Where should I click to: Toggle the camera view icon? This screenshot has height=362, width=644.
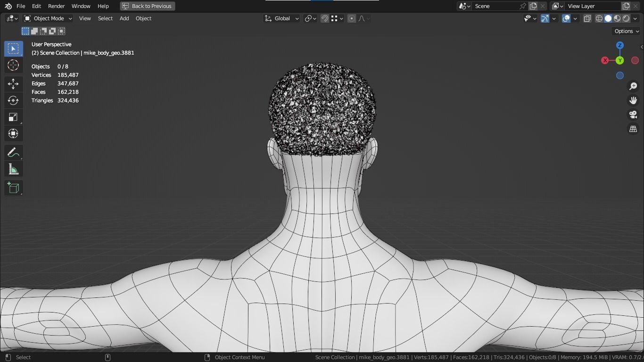[633, 115]
